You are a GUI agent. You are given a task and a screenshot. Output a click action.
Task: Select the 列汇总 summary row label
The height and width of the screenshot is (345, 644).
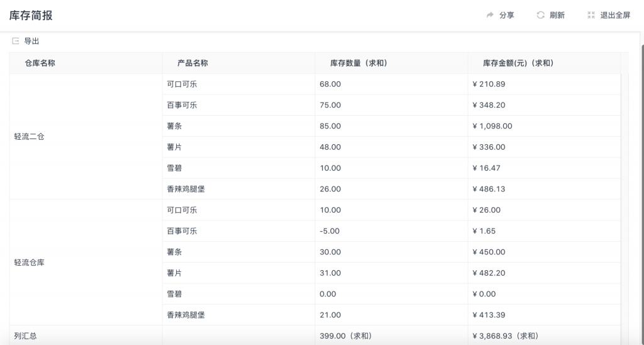(26, 336)
